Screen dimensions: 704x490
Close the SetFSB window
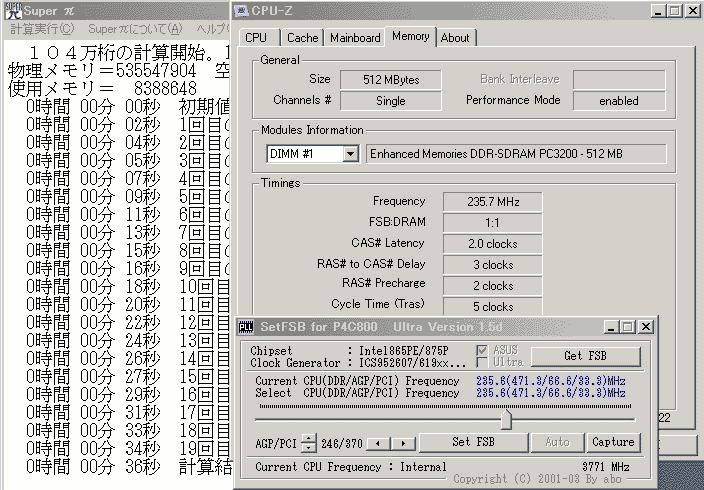tap(644, 327)
